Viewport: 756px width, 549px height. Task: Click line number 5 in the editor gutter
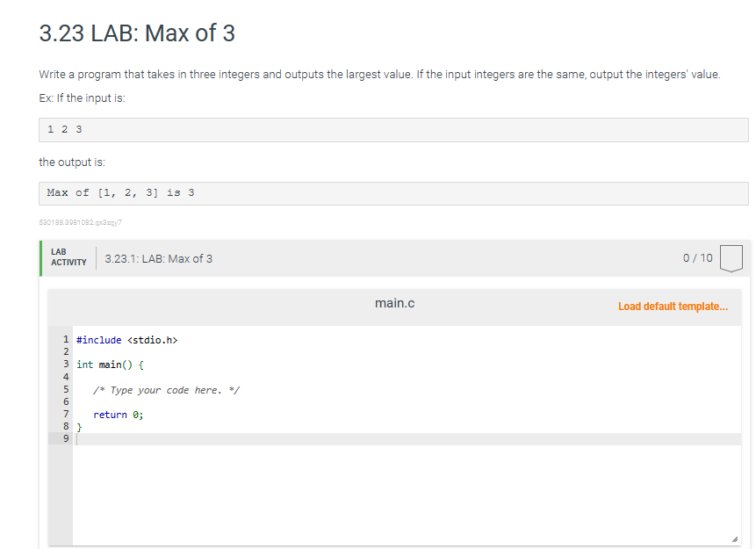65,389
